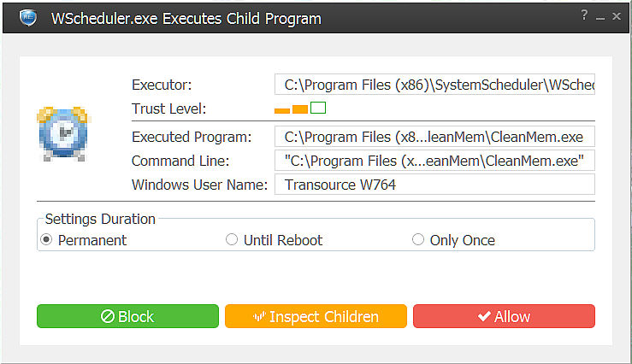Close the alert dialog window
This screenshot has width=632, height=364.
pos(617,15)
